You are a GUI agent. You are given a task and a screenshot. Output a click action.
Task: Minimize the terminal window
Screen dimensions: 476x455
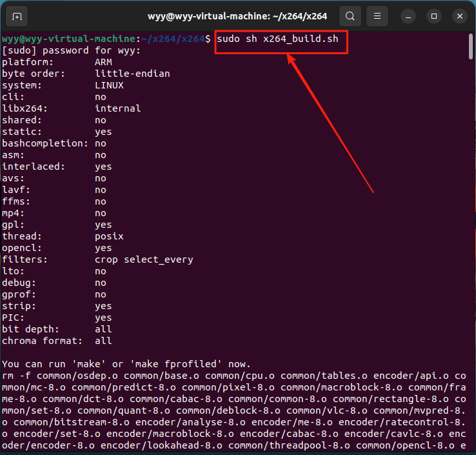(x=408, y=16)
